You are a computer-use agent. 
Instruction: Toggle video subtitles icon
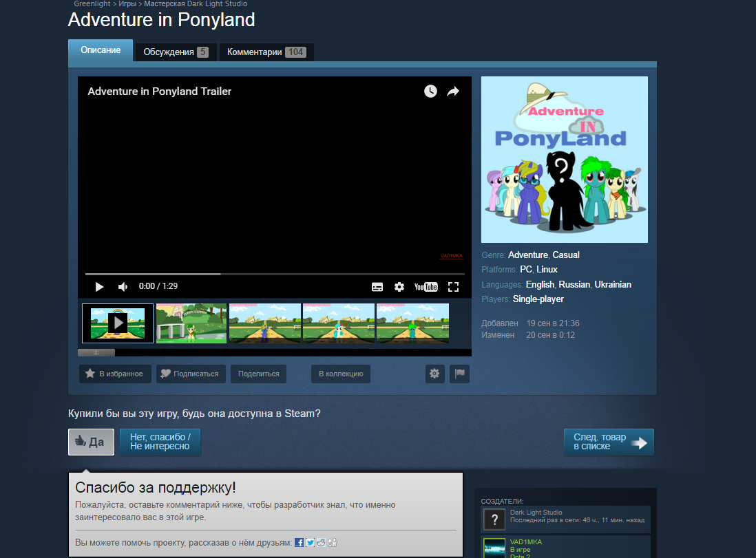point(377,287)
